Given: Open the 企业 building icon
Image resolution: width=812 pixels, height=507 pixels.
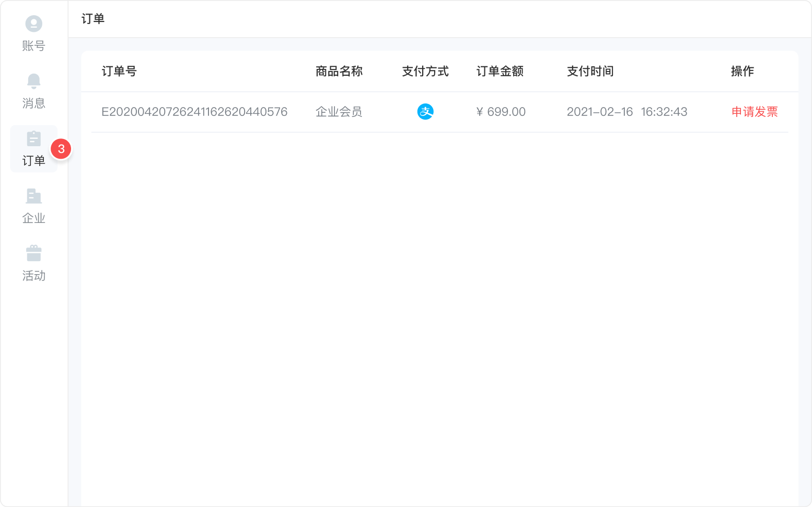Looking at the screenshot, I should 33,196.
